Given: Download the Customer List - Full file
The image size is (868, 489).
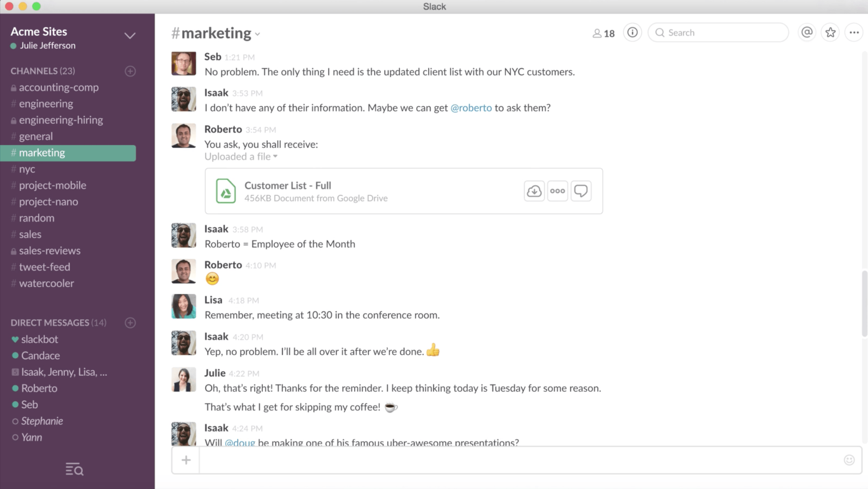Looking at the screenshot, I should tap(534, 191).
